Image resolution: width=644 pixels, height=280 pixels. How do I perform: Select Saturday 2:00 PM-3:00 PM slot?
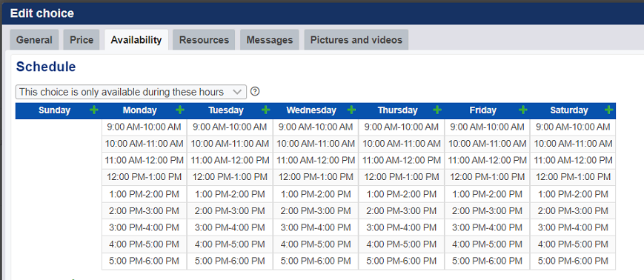[573, 211]
